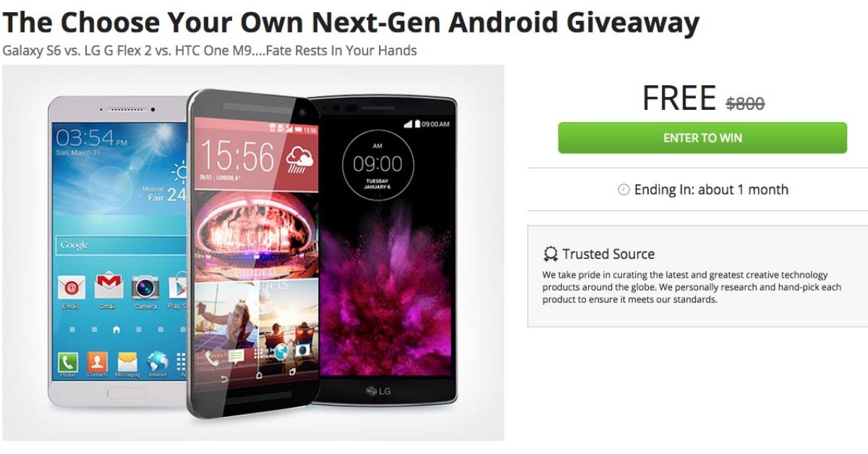The height and width of the screenshot is (454, 868).
Task: Click the green ENTER TO WIN button
Action: pos(702,138)
